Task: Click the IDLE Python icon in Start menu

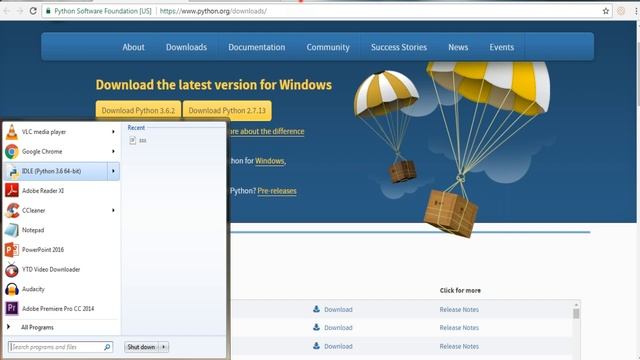Action: (x=13, y=171)
